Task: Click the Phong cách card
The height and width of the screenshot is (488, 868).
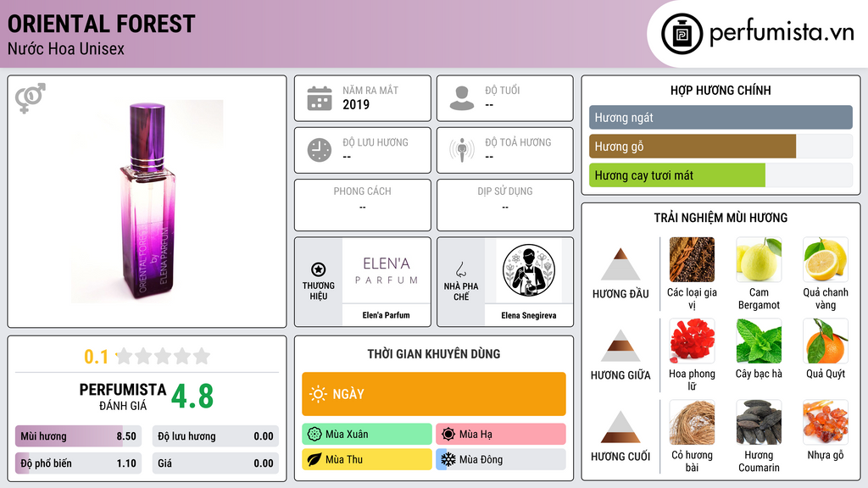Action: (x=363, y=205)
